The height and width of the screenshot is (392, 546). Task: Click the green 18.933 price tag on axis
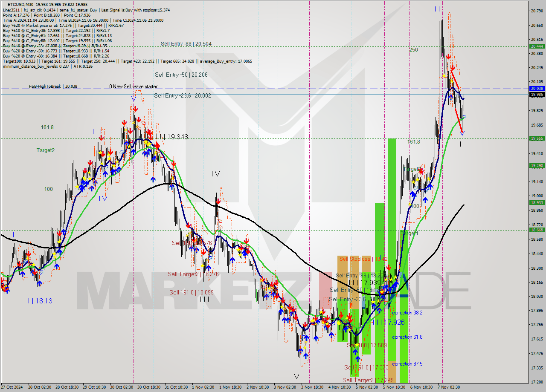[x=537, y=203]
